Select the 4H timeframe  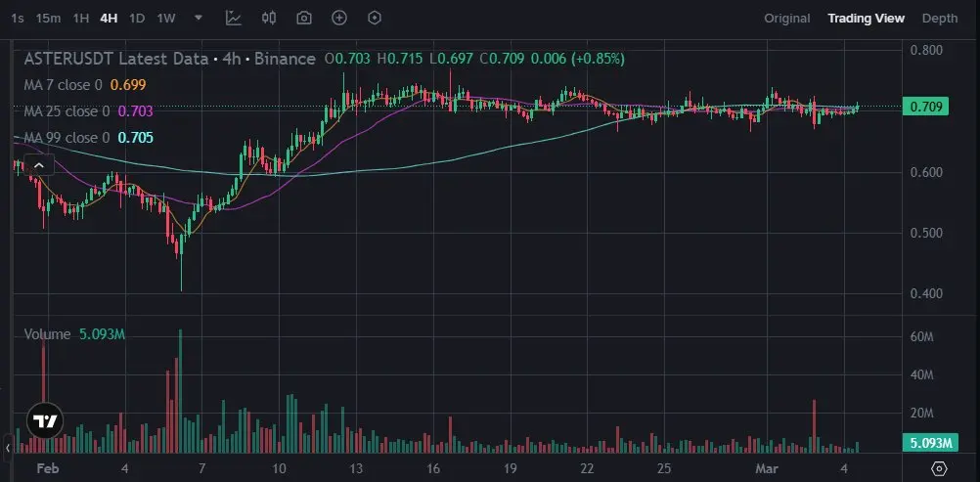coord(109,19)
